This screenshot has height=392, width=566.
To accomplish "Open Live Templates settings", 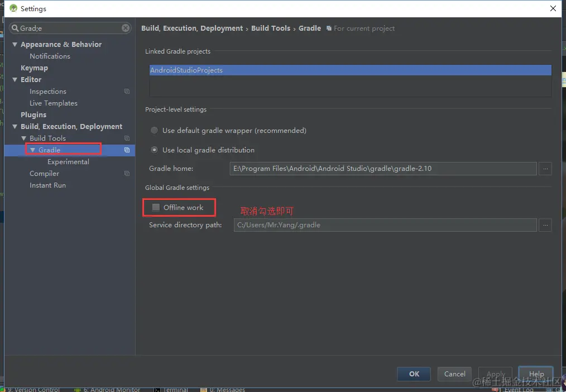I will (x=54, y=103).
